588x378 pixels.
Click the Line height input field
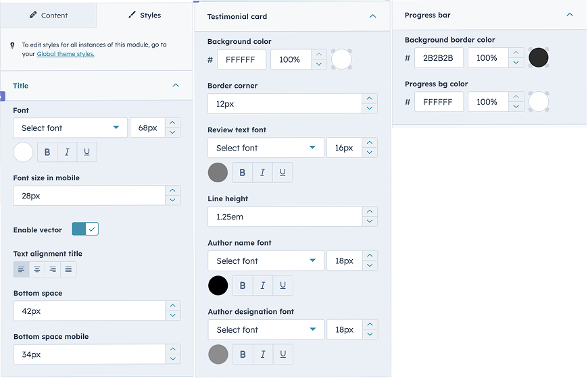(285, 217)
